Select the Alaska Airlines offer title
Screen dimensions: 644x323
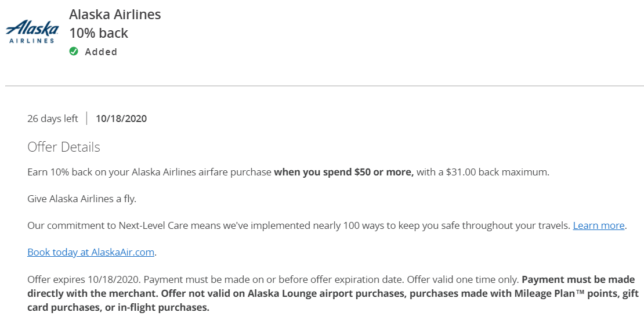click(x=115, y=15)
